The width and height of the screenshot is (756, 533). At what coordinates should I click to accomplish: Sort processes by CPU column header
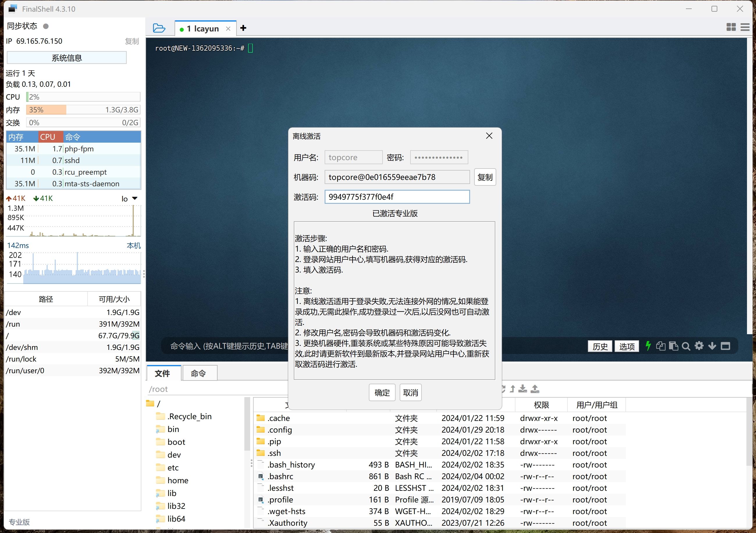(x=51, y=137)
